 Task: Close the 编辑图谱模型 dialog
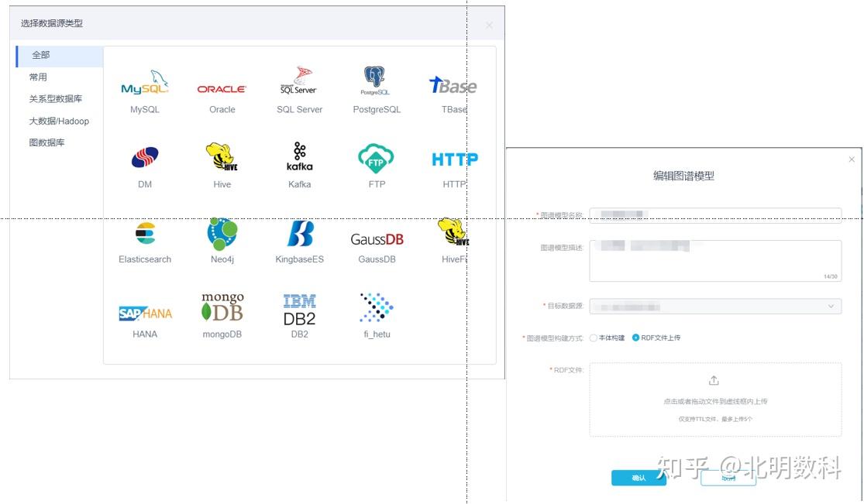852,159
